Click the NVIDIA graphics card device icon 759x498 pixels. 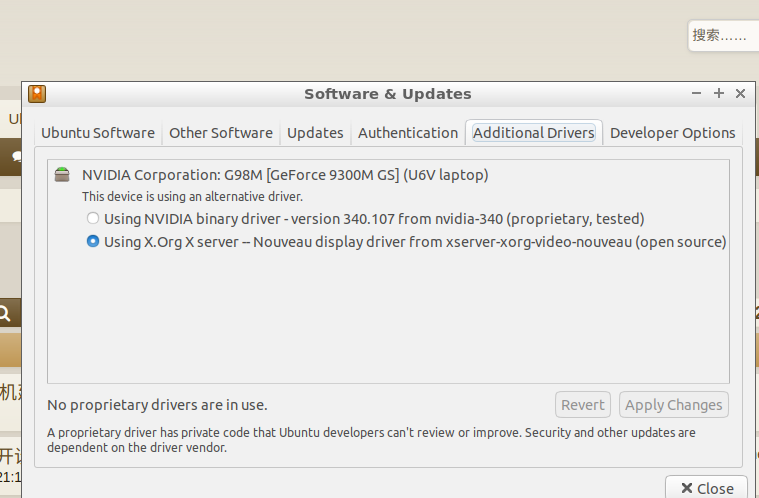(x=62, y=174)
